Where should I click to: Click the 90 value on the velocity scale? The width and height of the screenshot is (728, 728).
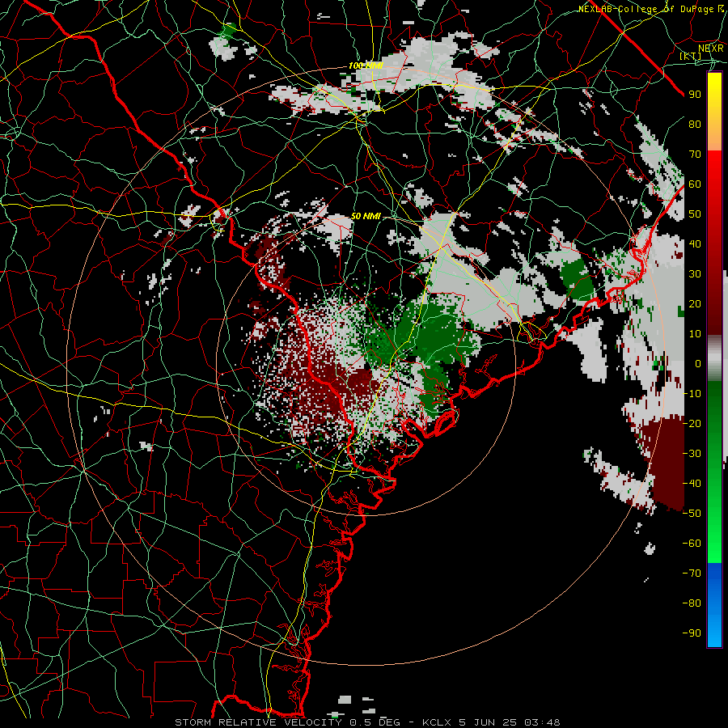pos(695,95)
